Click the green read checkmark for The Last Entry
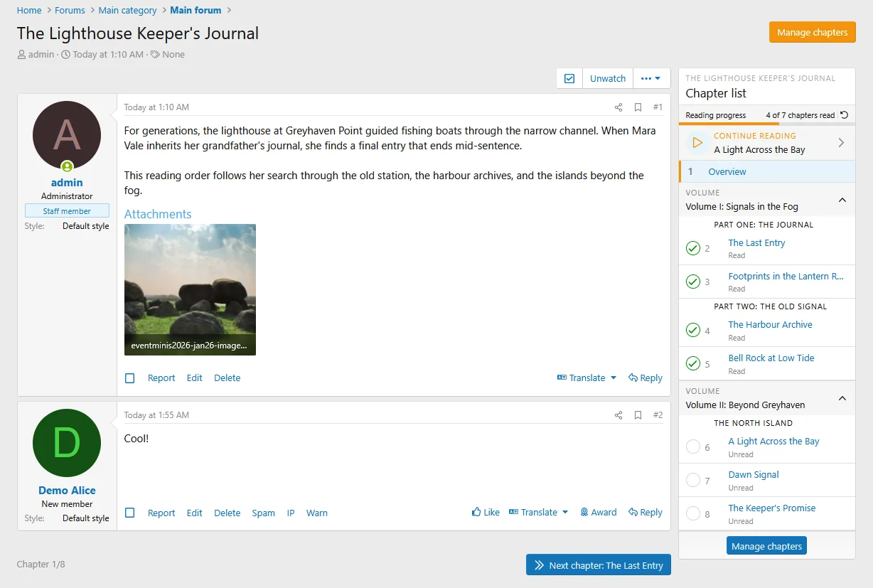Image resolution: width=873 pixels, height=588 pixels. (693, 248)
